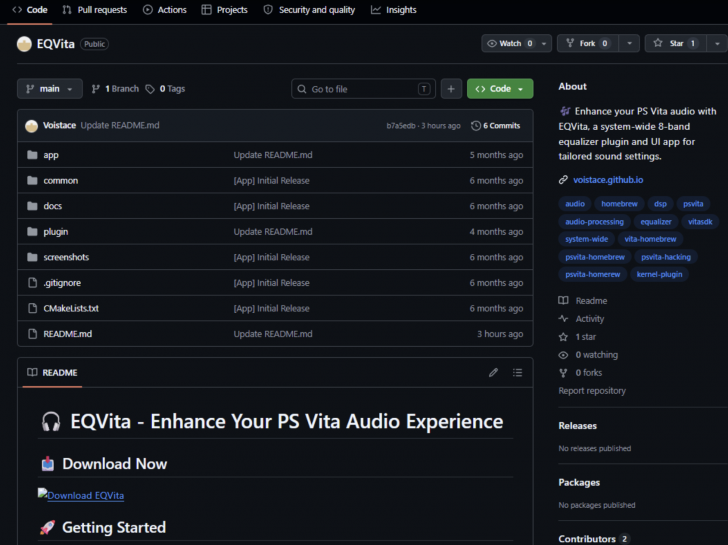Click the link chain icon in About
This screenshot has width=728, height=545.
[563, 180]
